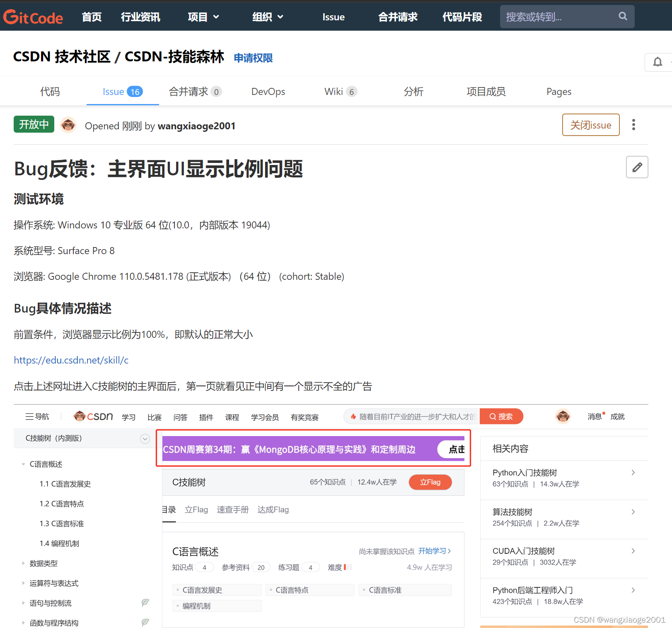Open Issue in top navigation bar
The width and height of the screenshot is (672, 628).
334,17
